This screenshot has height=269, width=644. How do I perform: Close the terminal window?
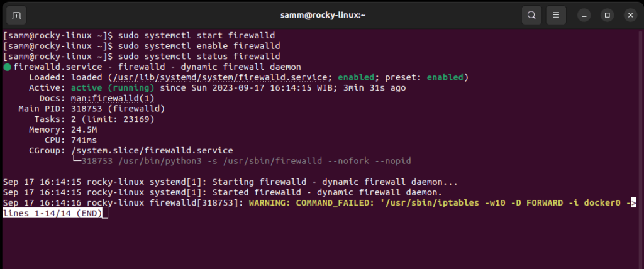[630, 16]
